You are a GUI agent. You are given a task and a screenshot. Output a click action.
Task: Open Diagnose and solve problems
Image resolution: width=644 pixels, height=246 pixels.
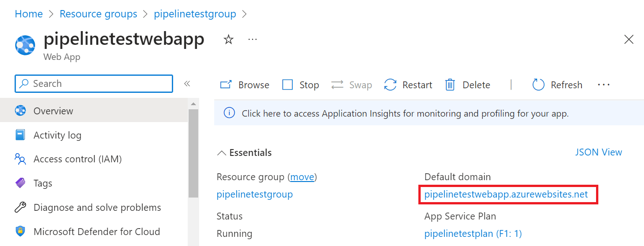tap(97, 208)
